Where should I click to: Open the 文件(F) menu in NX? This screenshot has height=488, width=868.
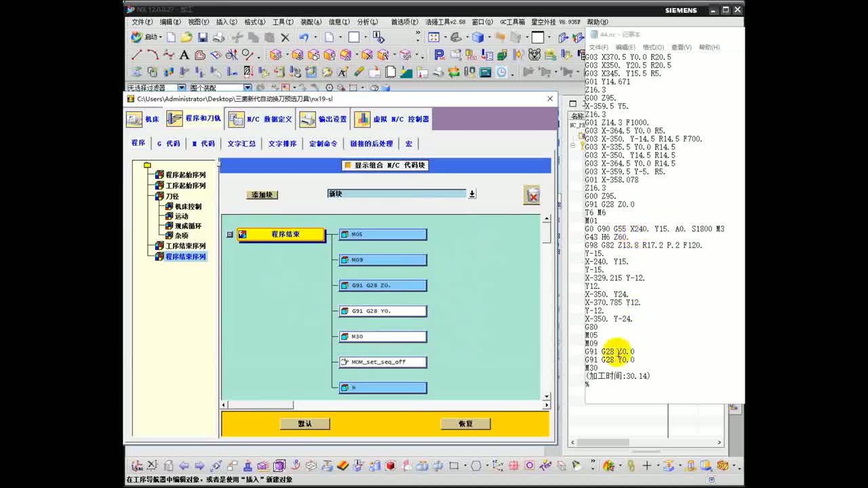[x=142, y=22]
